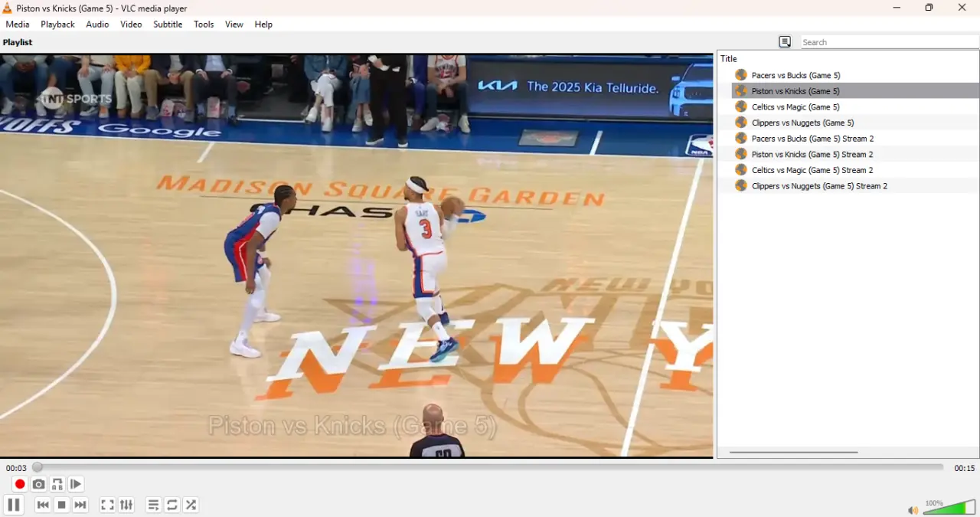Stop the playback
This screenshot has height=517, width=980.
pos(62,505)
